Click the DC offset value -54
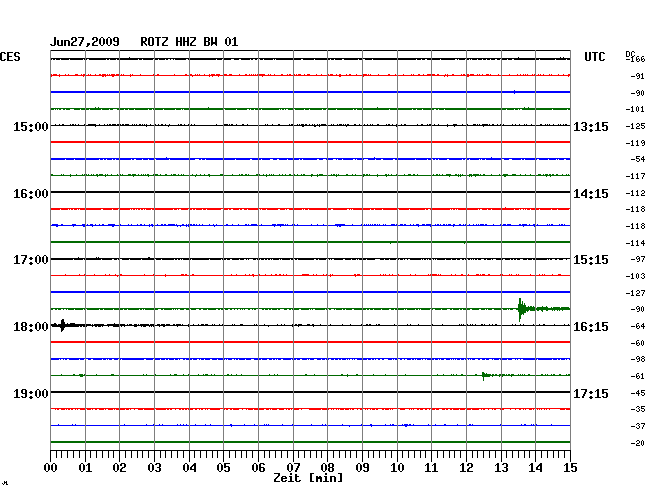This screenshot has width=650, height=494. pos(638,159)
